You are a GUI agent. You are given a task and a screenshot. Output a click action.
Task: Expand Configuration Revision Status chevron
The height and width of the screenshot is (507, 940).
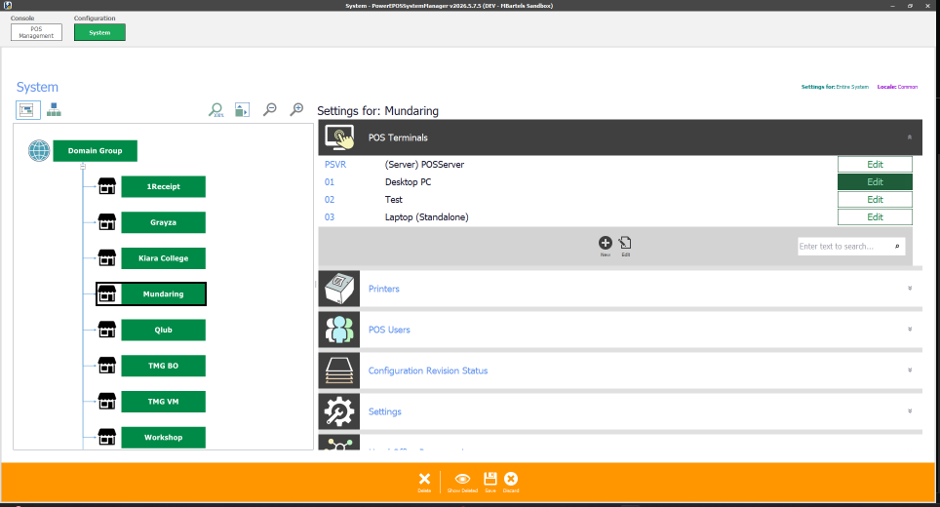(x=909, y=370)
